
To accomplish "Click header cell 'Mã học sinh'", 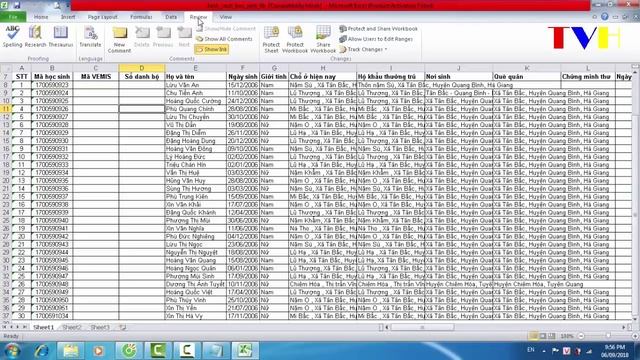I will [x=52, y=76].
